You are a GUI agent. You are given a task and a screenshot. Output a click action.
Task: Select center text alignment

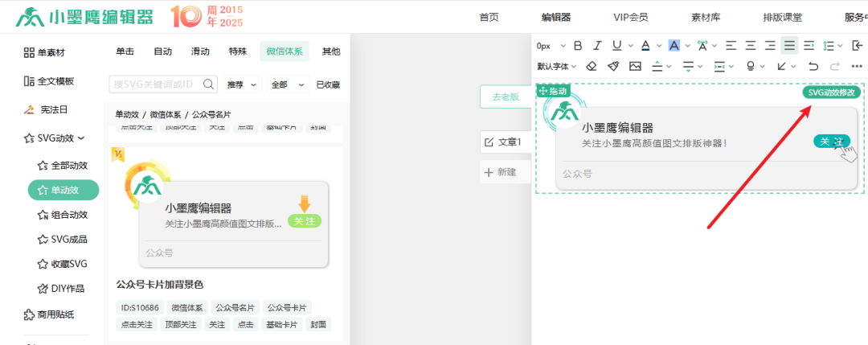(750, 46)
